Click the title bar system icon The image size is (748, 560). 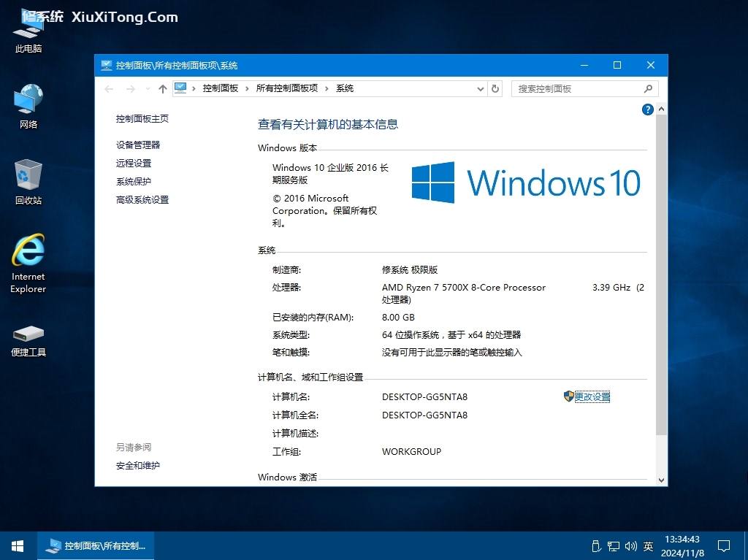pos(107,66)
